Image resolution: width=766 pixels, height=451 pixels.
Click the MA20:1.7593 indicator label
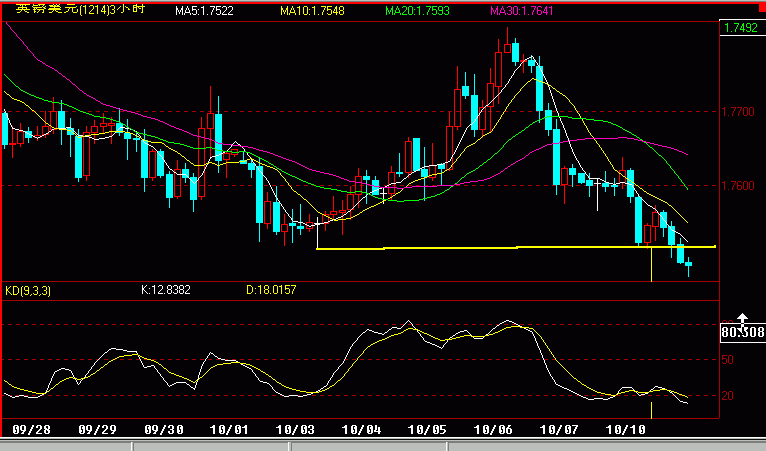coord(417,11)
